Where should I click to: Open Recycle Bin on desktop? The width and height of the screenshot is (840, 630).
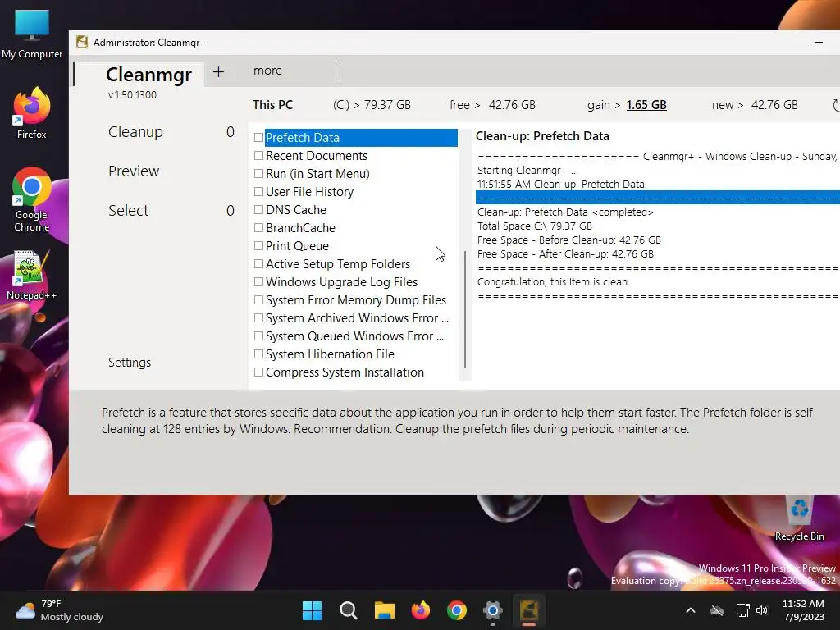(x=799, y=518)
